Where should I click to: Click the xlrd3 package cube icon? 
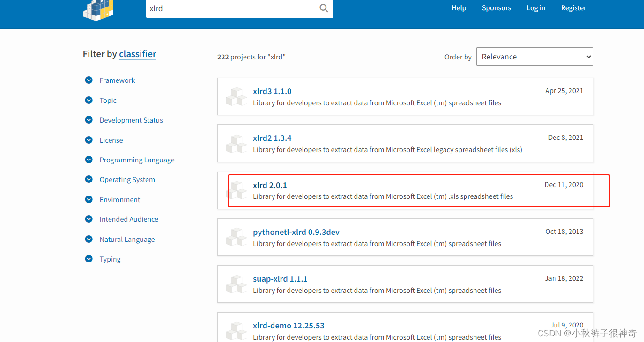(237, 96)
